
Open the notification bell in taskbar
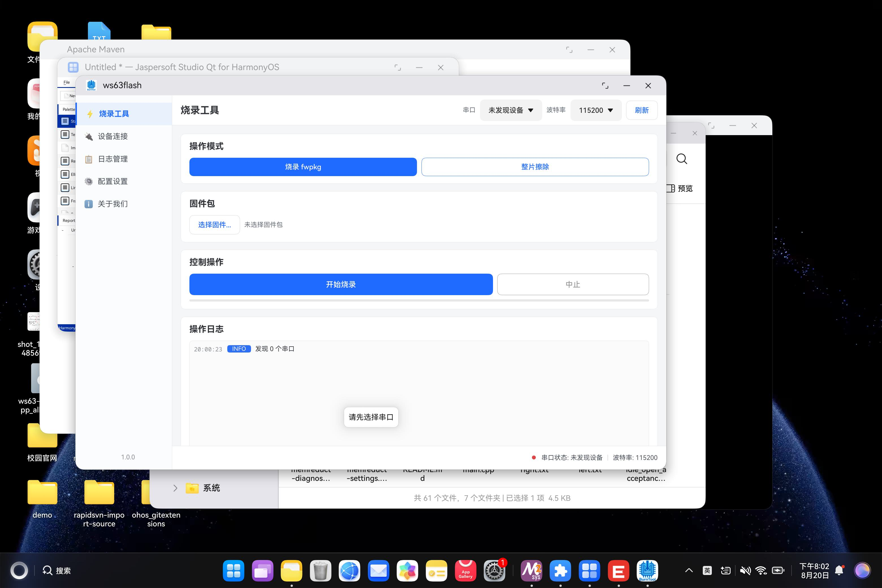point(840,570)
